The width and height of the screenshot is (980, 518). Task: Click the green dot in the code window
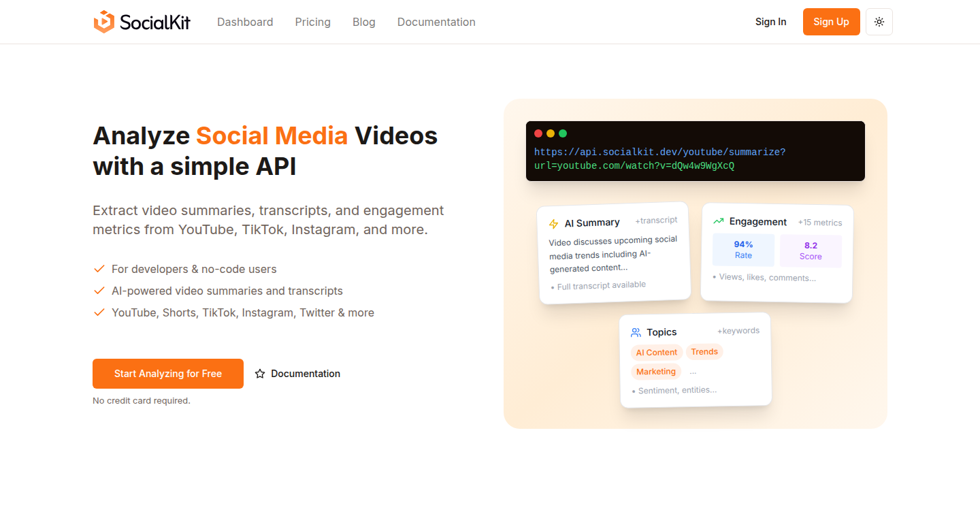click(x=563, y=133)
